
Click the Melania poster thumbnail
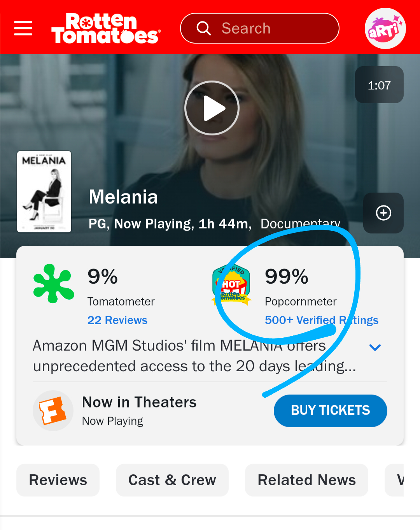tap(44, 192)
